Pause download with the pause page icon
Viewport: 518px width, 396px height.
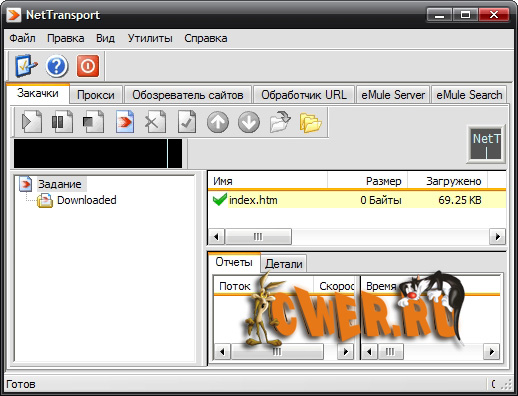pyautogui.click(x=62, y=122)
